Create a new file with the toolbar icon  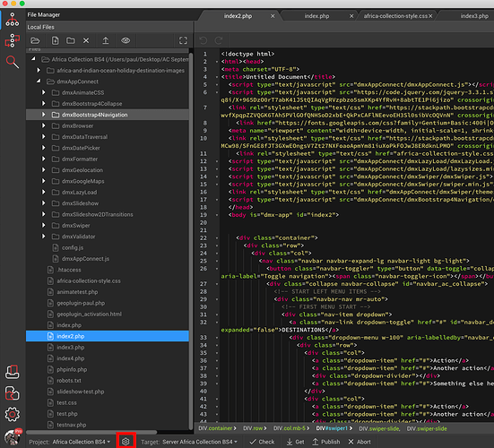point(55,40)
